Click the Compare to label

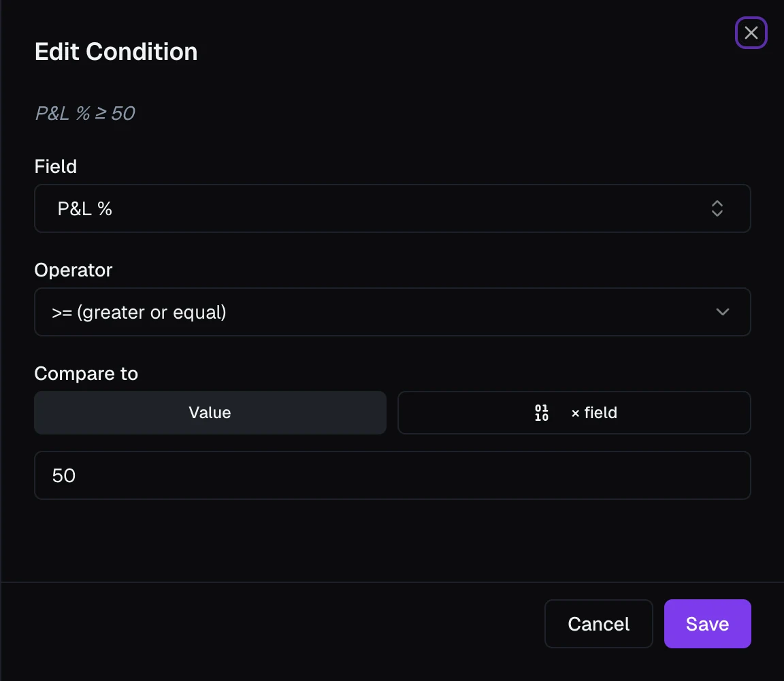tap(86, 374)
